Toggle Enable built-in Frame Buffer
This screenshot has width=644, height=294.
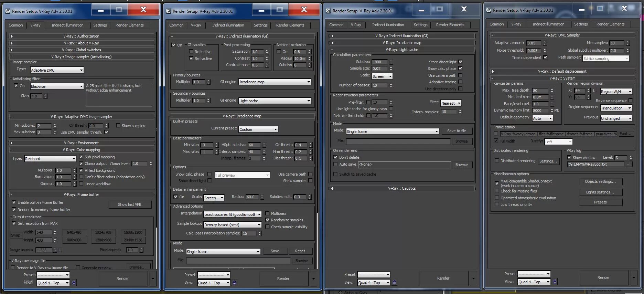click(x=14, y=202)
